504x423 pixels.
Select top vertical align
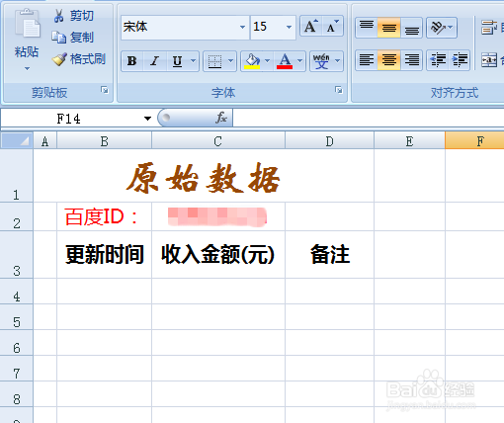click(367, 27)
